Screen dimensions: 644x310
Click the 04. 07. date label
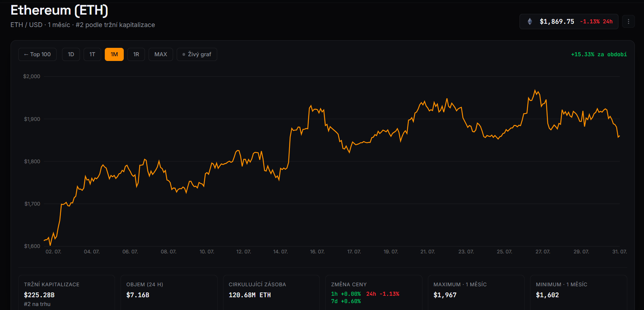point(92,252)
